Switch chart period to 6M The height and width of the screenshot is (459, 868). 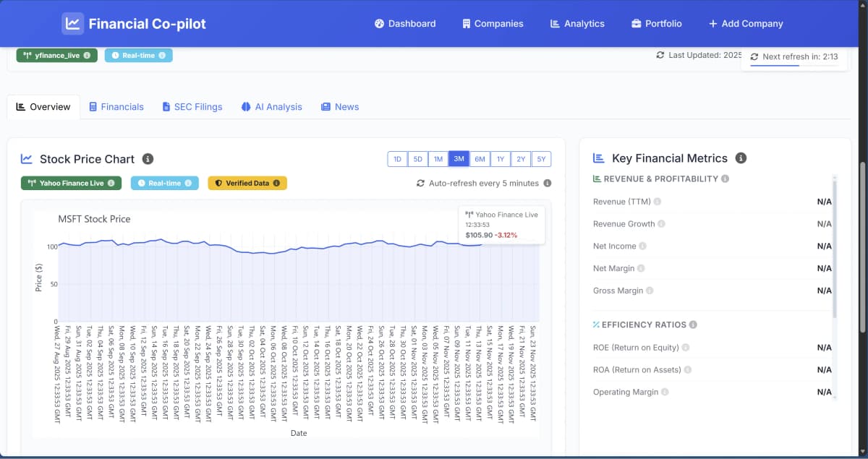tap(480, 158)
